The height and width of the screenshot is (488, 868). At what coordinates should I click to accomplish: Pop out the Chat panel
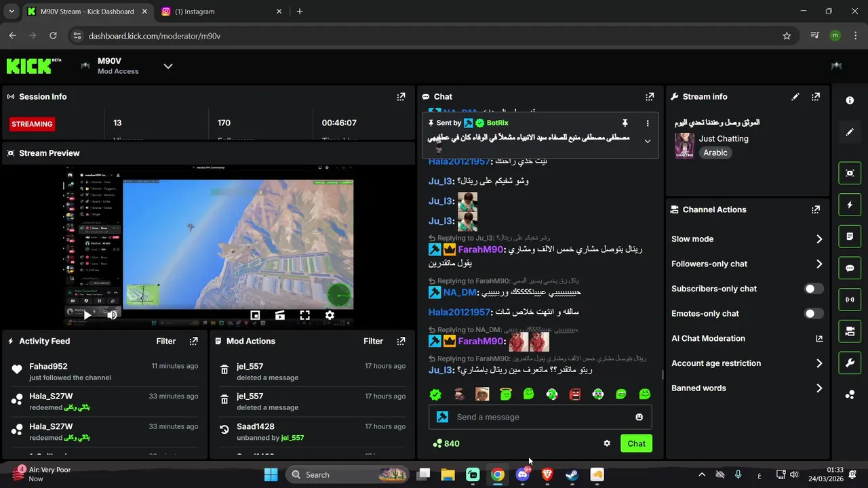[x=650, y=97]
